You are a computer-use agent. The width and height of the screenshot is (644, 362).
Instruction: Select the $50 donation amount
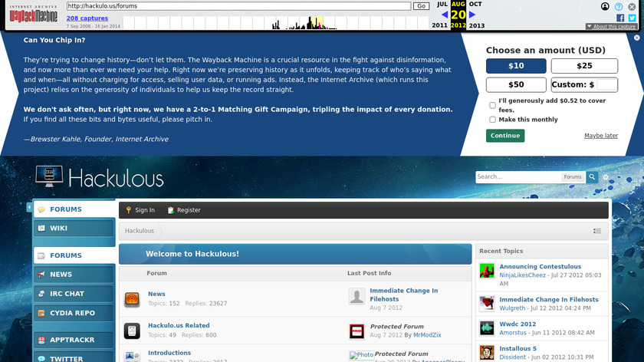click(516, 84)
